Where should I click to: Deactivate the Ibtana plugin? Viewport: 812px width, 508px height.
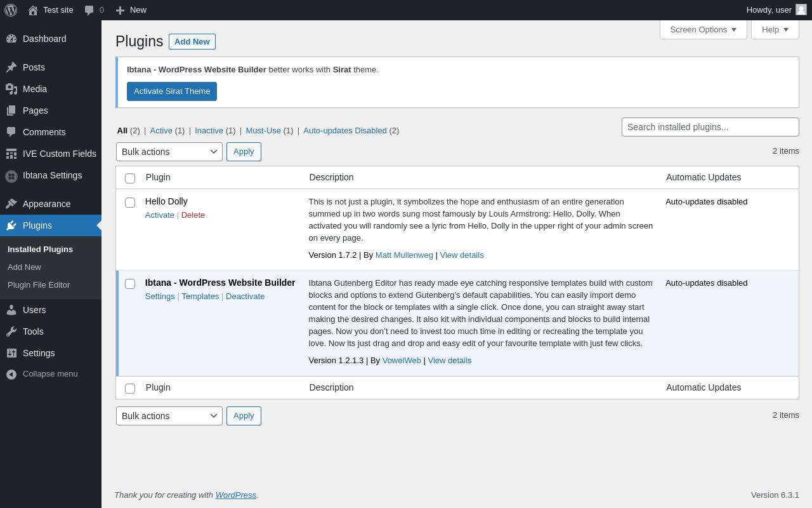245,296
